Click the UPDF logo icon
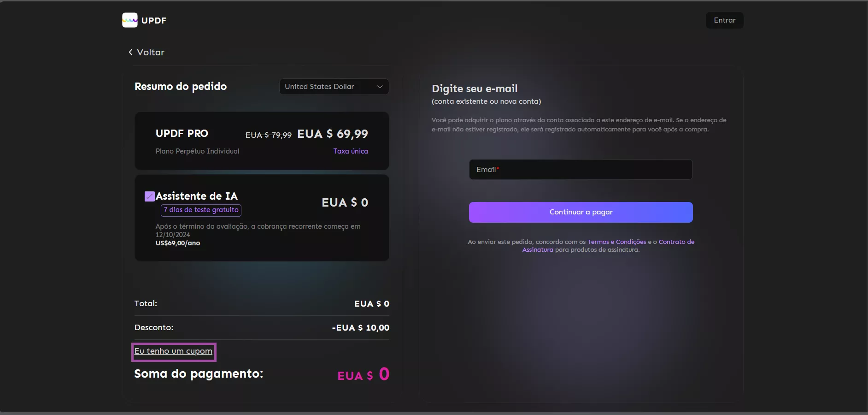The image size is (868, 415). point(129,20)
